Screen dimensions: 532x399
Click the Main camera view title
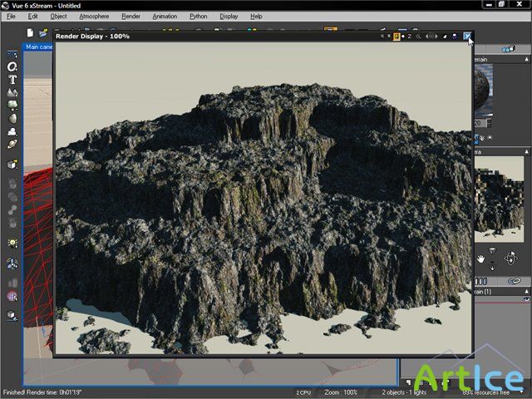39,47
